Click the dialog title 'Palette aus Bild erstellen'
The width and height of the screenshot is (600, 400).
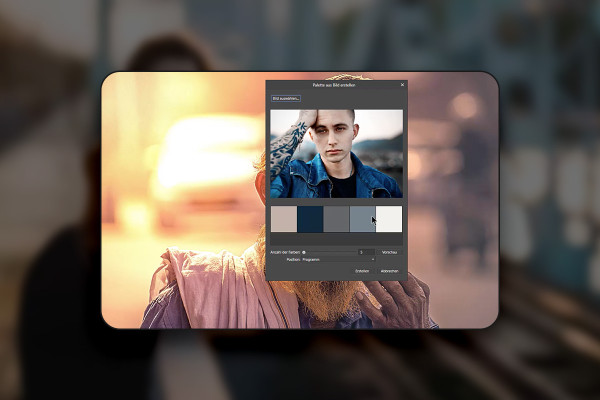[334, 85]
